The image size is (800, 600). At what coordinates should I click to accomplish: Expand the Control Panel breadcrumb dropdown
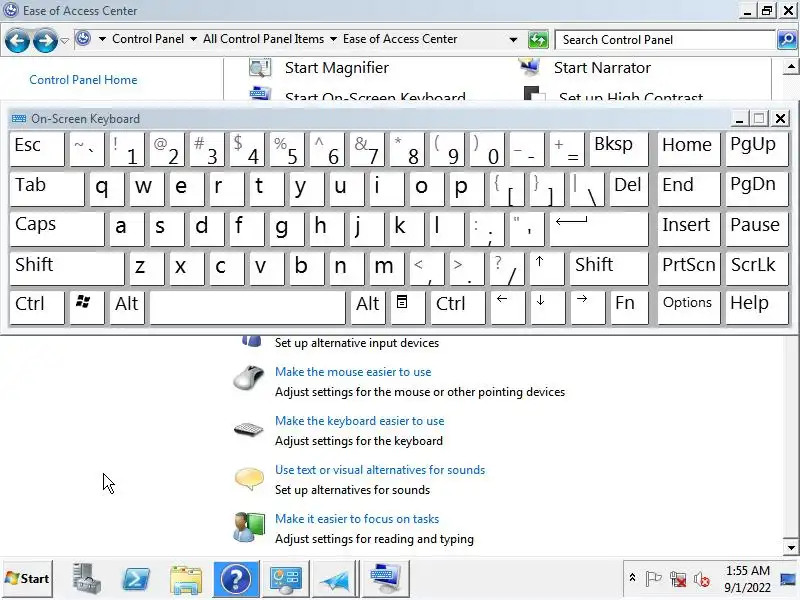(193, 39)
